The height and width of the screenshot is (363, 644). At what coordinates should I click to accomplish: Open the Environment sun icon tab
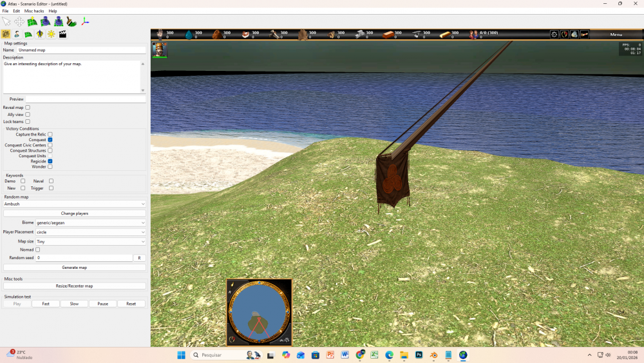pyautogui.click(x=51, y=34)
